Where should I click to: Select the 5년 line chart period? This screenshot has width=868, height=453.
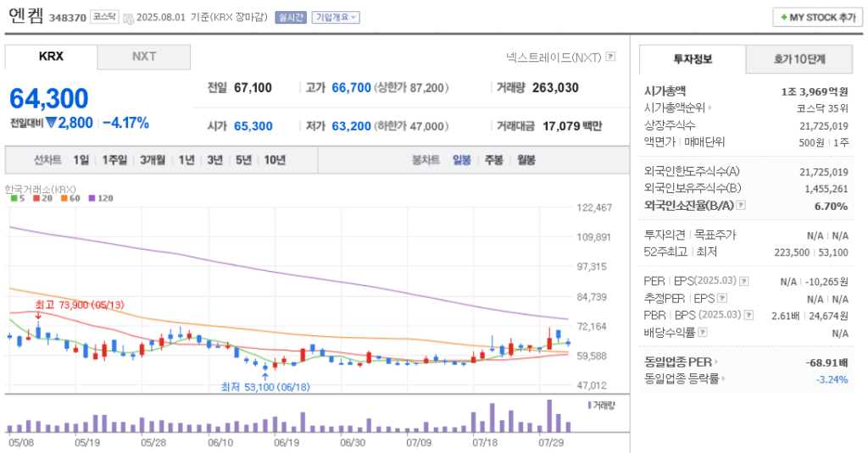point(243,160)
